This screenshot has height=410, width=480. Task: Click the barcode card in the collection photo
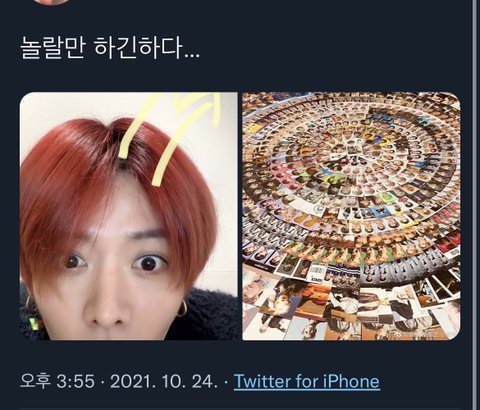318,272
